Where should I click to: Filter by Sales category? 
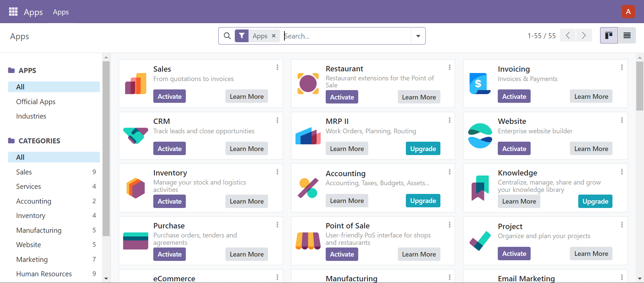point(54,172)
